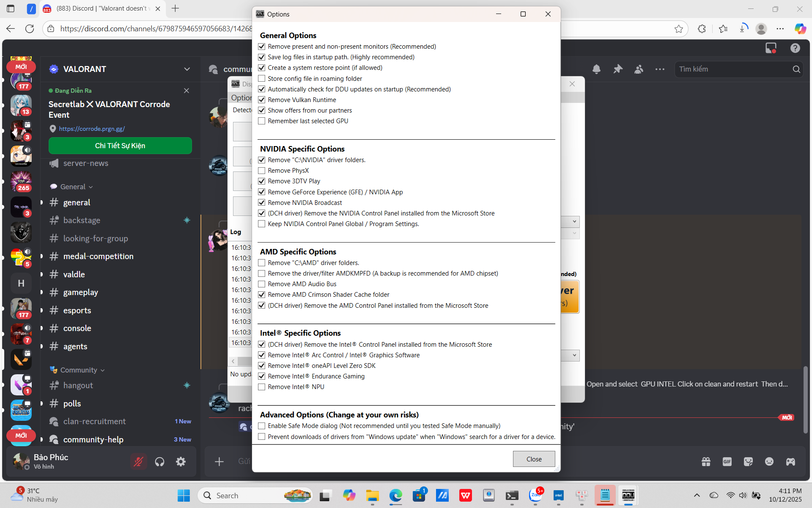Open the pinned messages icon
Image resolution: width=812 pixels, height=508 pixels.
point(618,69)
